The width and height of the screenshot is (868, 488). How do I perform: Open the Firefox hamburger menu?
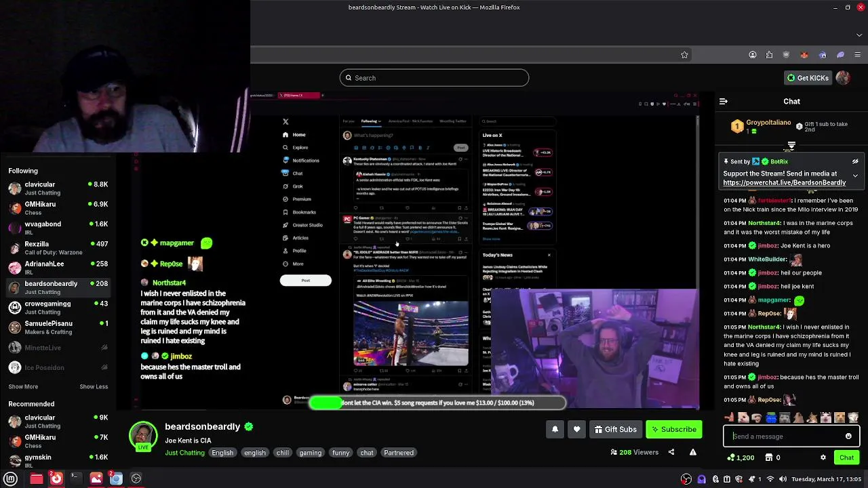coord(857,55)
